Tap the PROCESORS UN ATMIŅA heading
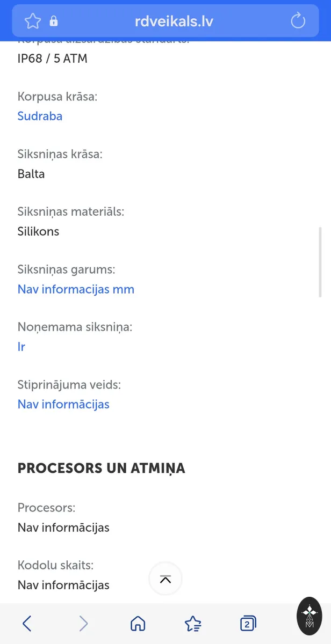Image resolution: width=331 pixels, height=644 pixels. coord(101,468)
